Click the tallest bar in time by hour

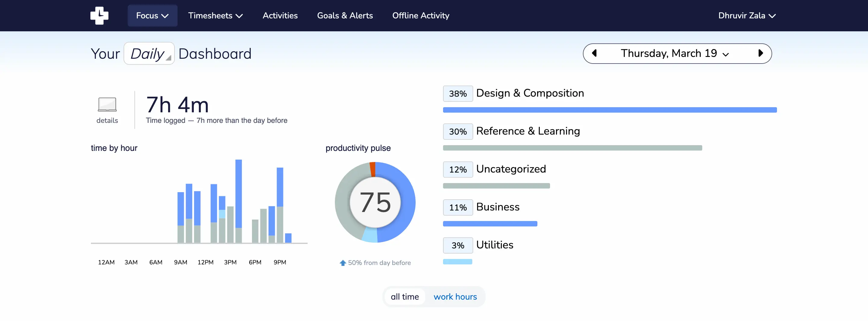239,201
